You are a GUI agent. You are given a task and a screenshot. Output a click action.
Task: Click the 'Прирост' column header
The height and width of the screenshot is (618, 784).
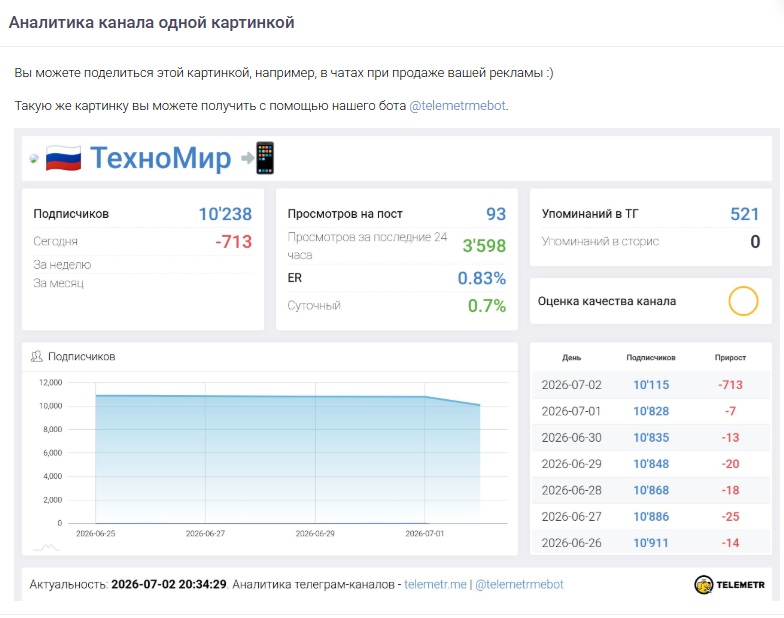(730, 358)
